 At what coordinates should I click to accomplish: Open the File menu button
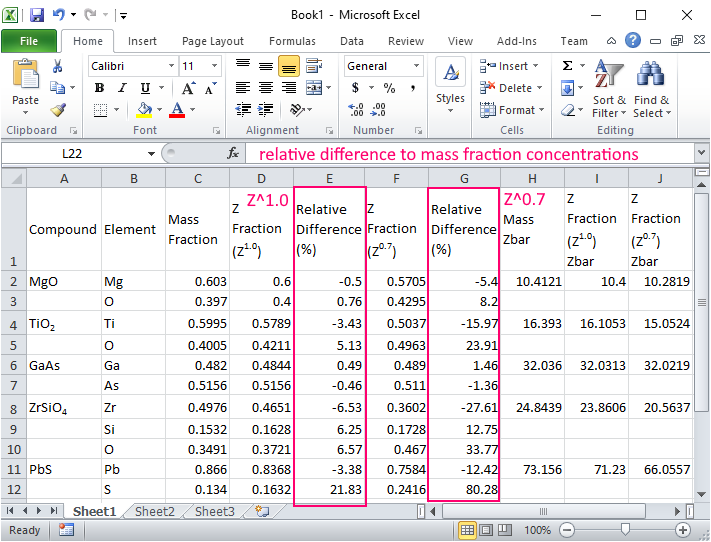29,41
